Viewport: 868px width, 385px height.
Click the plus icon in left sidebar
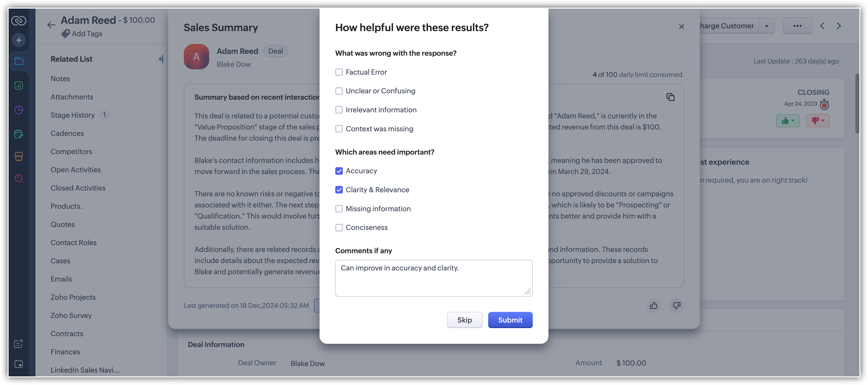[19, 40]
